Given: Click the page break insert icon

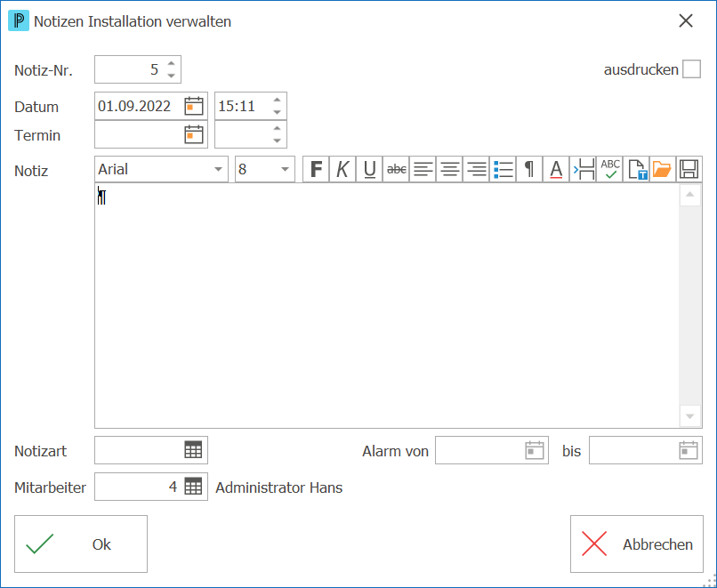Looking at the screenshot, I should pos(583,169).
